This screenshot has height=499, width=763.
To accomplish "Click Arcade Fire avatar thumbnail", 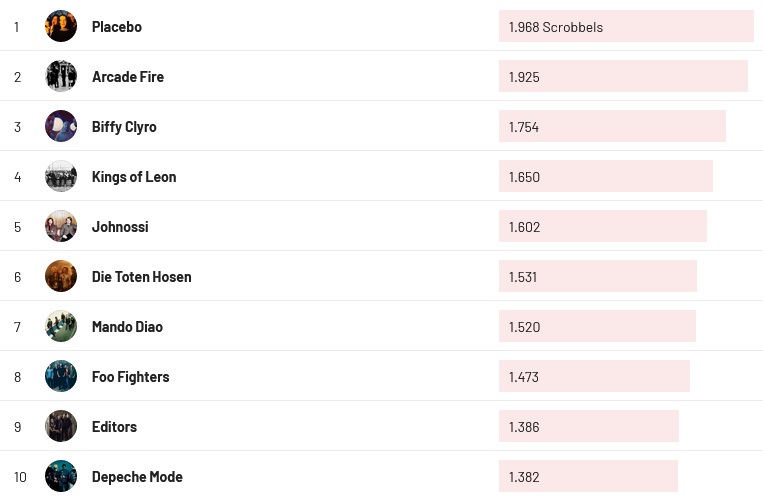I will click(x=61, y=76).
